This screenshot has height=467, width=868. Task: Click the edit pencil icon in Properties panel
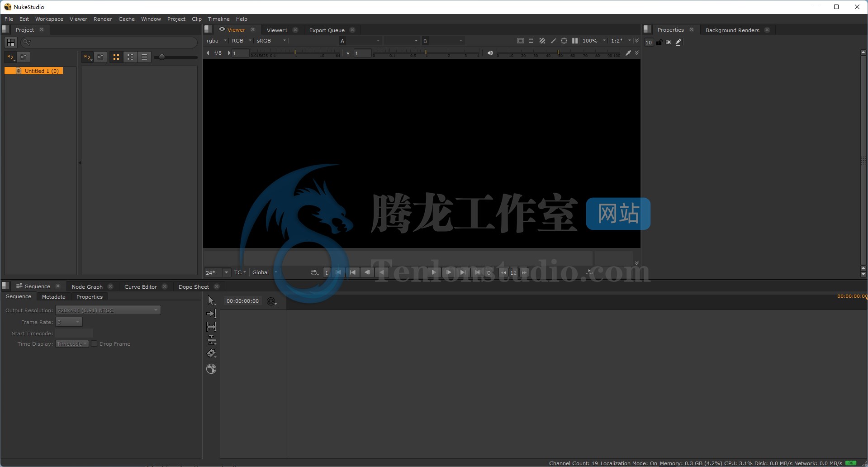point(678,42)
